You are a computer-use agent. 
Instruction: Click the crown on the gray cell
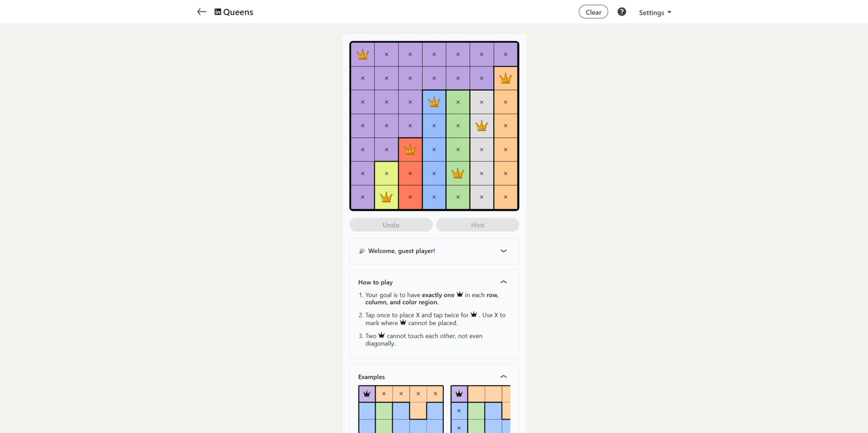click(x=482, y=125)
